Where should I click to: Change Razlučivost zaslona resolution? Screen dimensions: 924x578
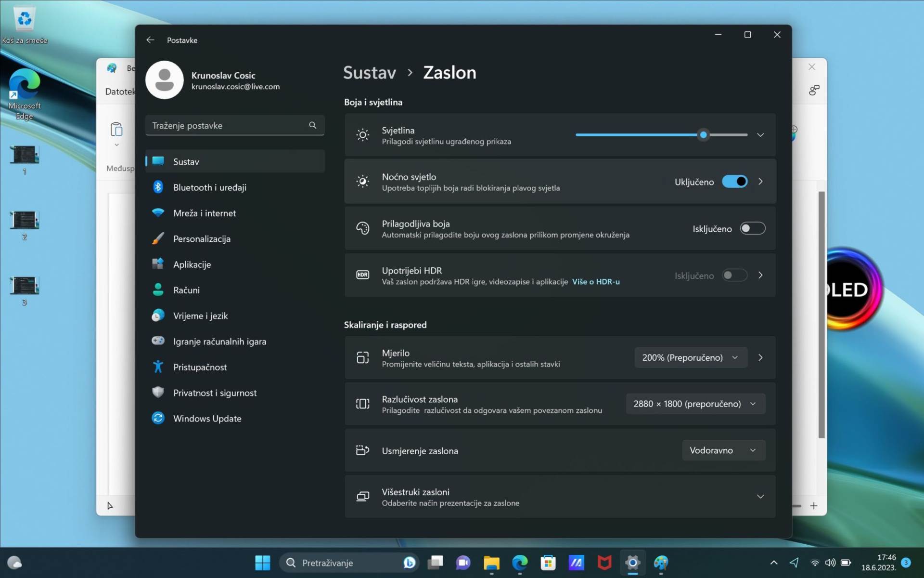point(695,404)
